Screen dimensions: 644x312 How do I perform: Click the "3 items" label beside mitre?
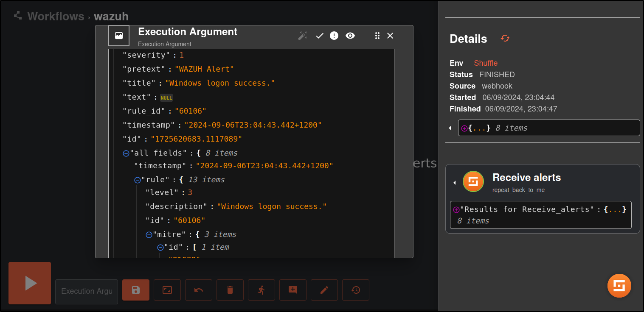[x=220, y=234]
